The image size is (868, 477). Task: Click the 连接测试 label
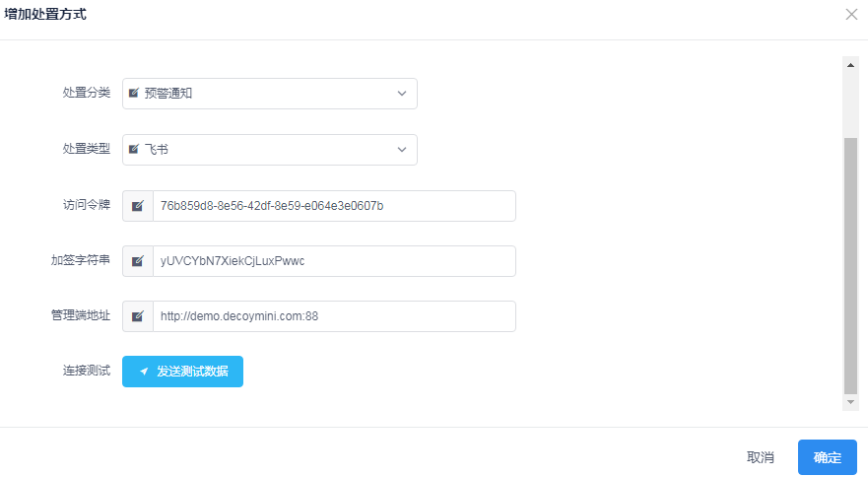87,372
